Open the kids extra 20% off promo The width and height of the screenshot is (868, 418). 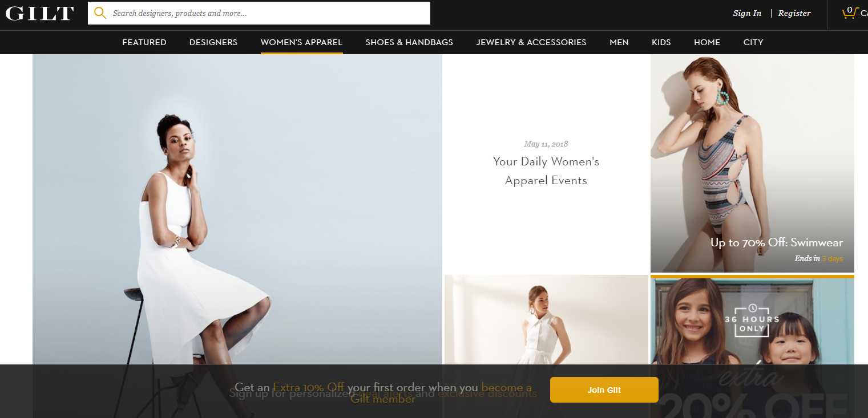[752, 348]
